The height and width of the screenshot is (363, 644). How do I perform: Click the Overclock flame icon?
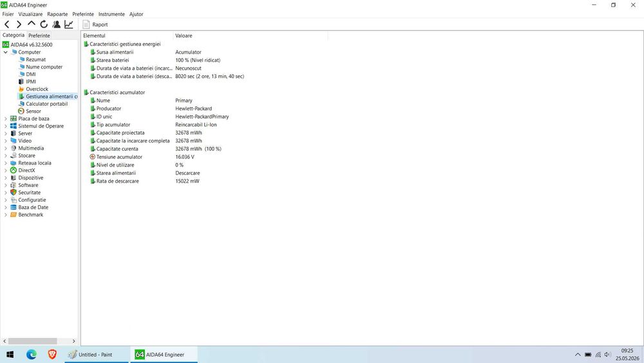[21, 89]
